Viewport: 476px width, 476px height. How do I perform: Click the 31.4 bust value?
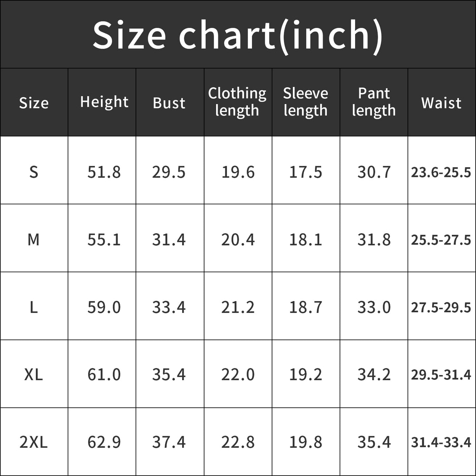169,240
